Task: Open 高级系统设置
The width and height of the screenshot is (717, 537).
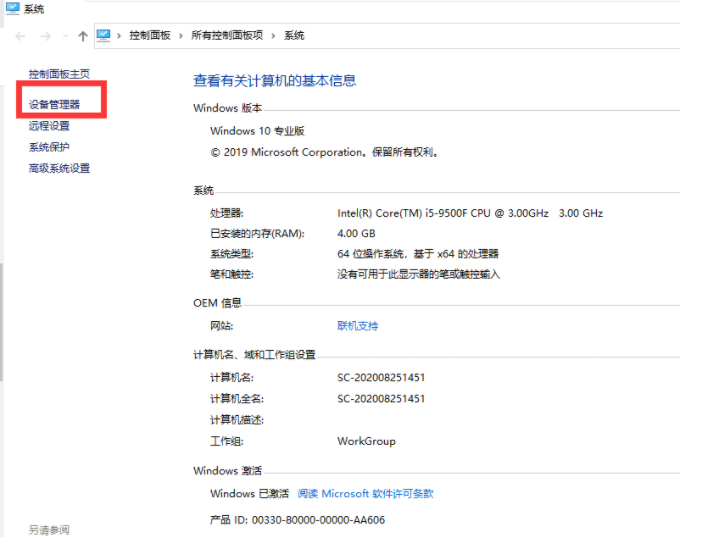Action: pyautogui.click(x=59, y=168)
